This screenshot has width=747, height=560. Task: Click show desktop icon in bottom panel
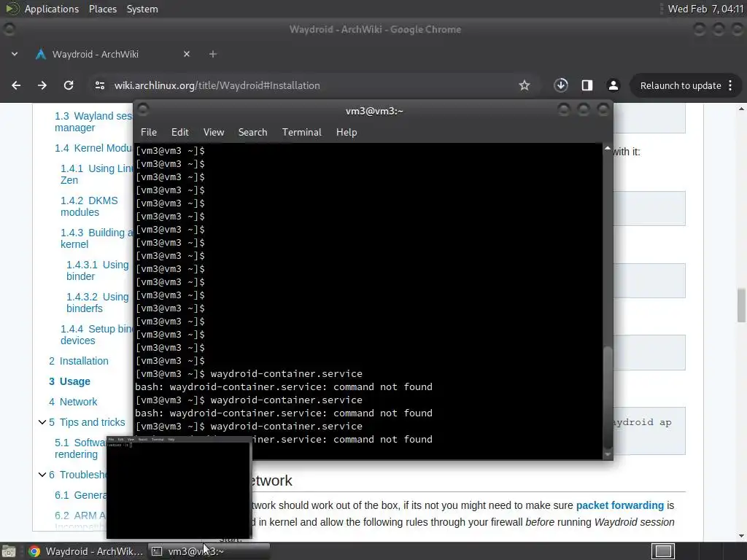[8, 551]
